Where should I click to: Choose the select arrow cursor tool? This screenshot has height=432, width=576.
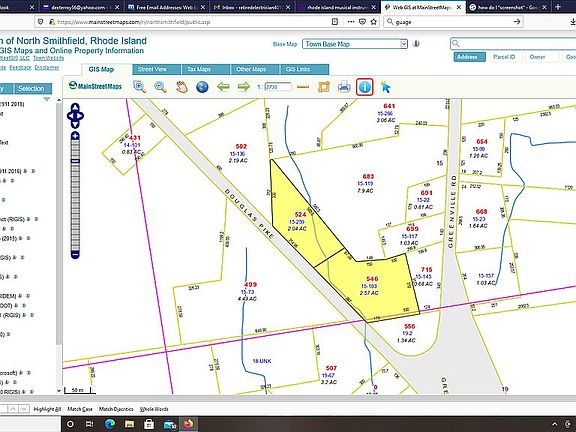[x=385, y=87]
